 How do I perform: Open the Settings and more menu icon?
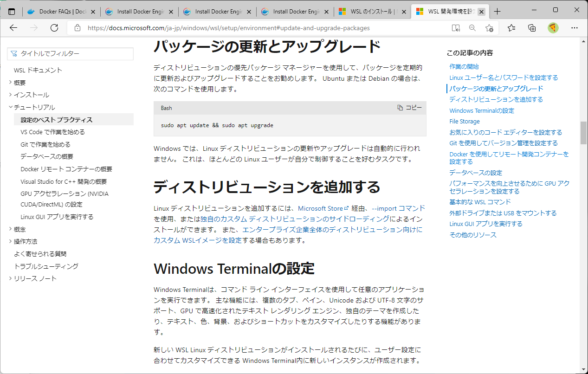(x=575, y=28)
